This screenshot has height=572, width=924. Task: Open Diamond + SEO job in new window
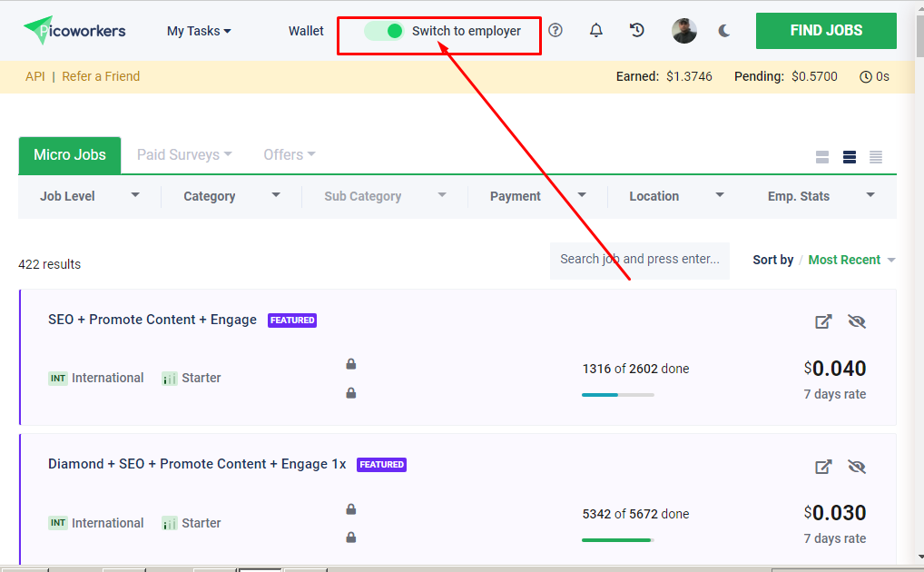click(823, 467)
